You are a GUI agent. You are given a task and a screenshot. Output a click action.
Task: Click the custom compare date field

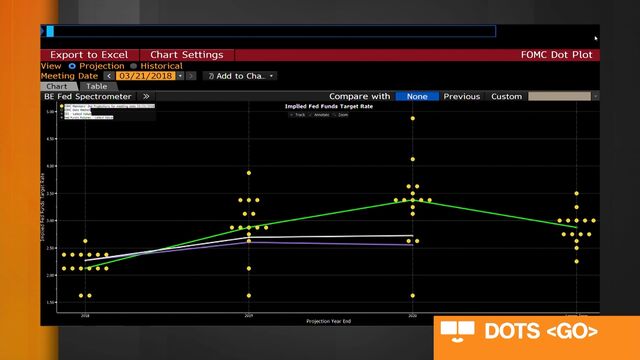point(559,96)
